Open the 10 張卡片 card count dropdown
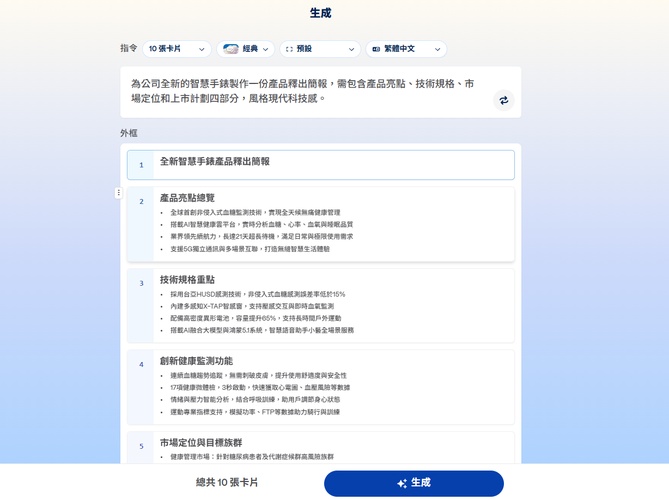The height and width of the screenshot is (500, 669). [177, 49]
